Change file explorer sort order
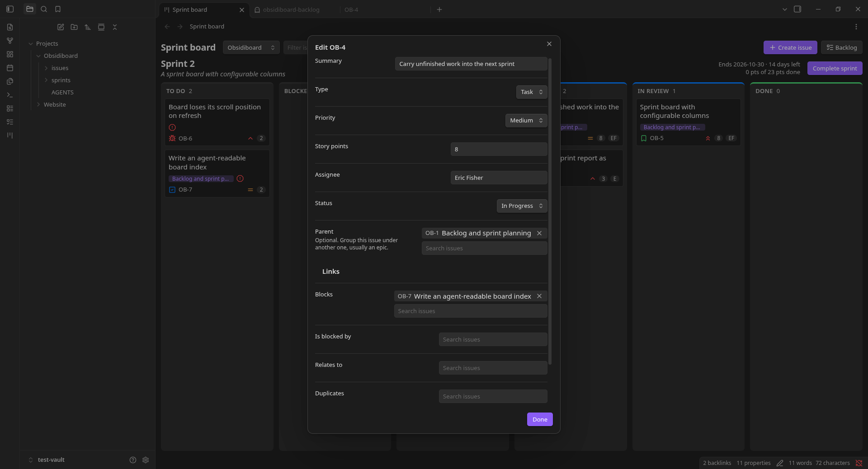868x469 pixels. tap(88, 27)
